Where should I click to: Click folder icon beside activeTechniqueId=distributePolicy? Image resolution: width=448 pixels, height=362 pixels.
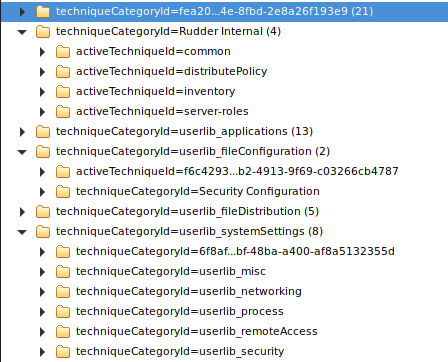click(x=63, y=72)
